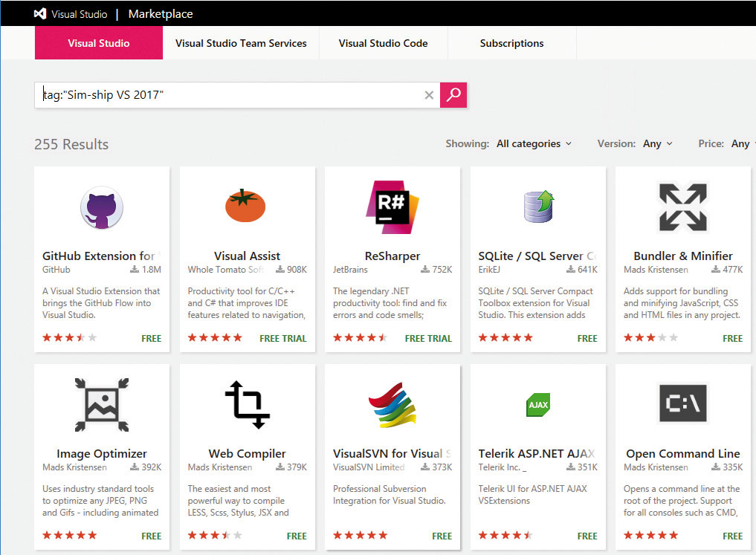Image resolution: width=756 pixels, height=555 pixels.
Task: Click the star rating on GitHub Extension card
Action: pos(69,338)
